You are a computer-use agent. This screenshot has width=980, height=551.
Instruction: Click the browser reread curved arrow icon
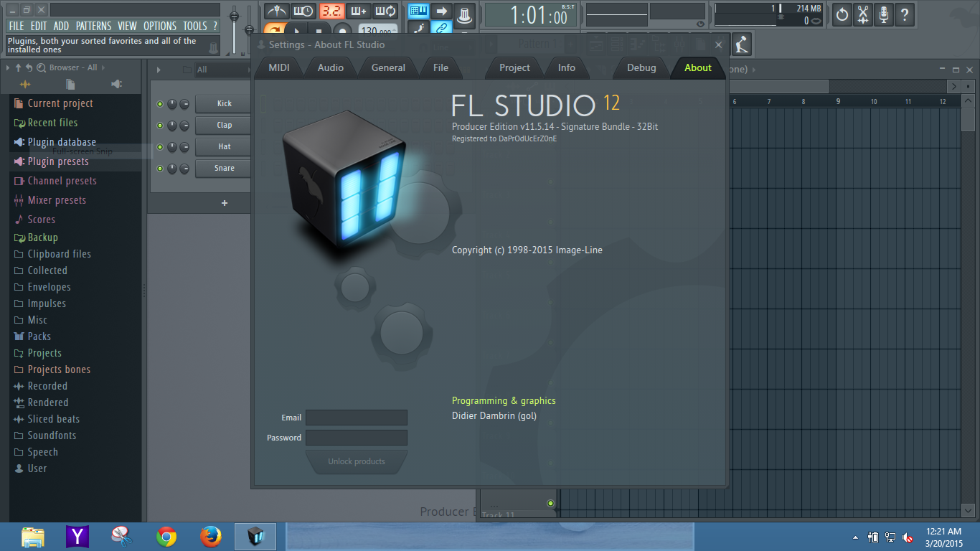tap(29, 67)
